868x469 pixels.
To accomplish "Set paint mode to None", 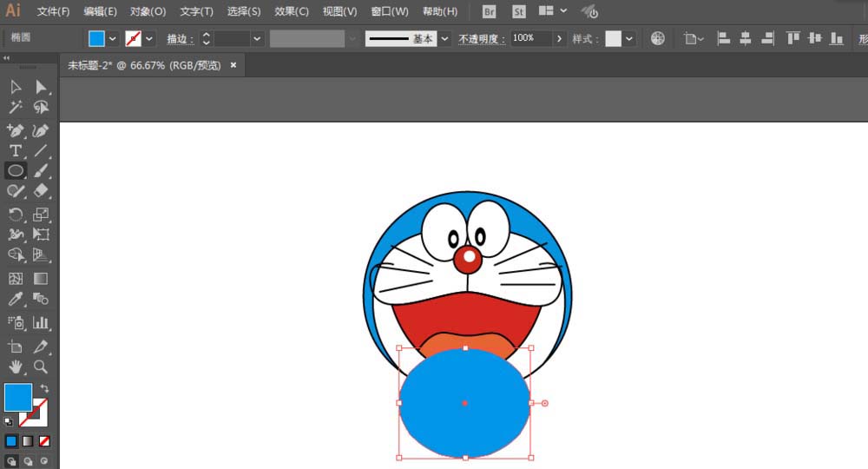I will click(44, 441).
